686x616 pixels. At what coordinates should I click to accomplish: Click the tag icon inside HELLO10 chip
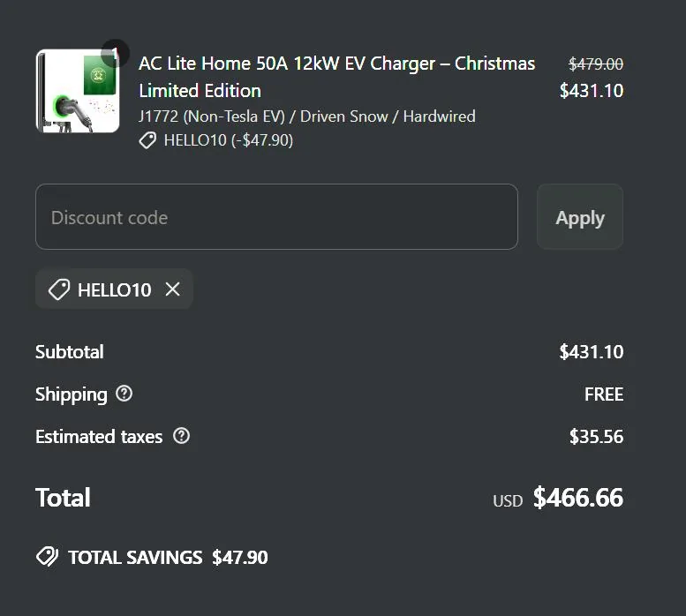coord(59,289)
